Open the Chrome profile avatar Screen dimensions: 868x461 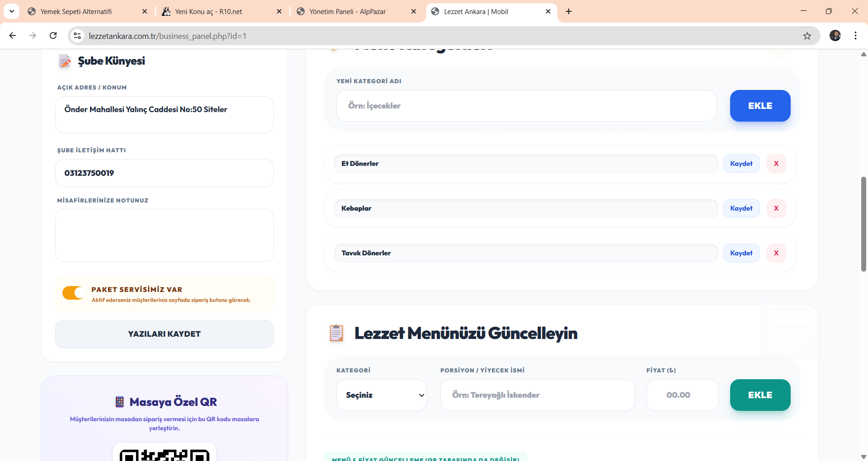pyautogui.click(x=835, y=36)
